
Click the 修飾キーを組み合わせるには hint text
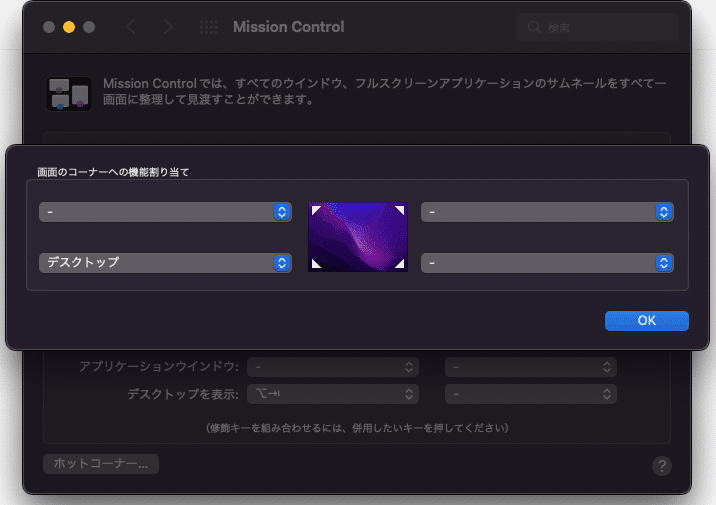click(x=357, y=428)
